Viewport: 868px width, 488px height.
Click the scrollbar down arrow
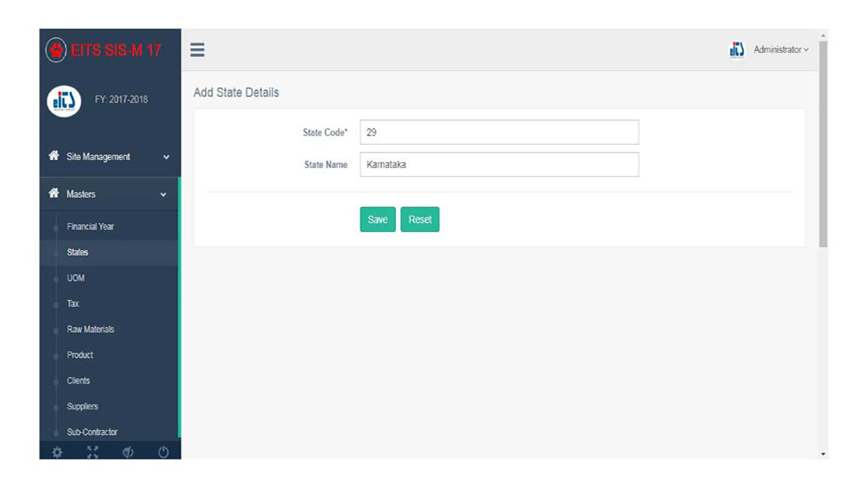point(823,454)
